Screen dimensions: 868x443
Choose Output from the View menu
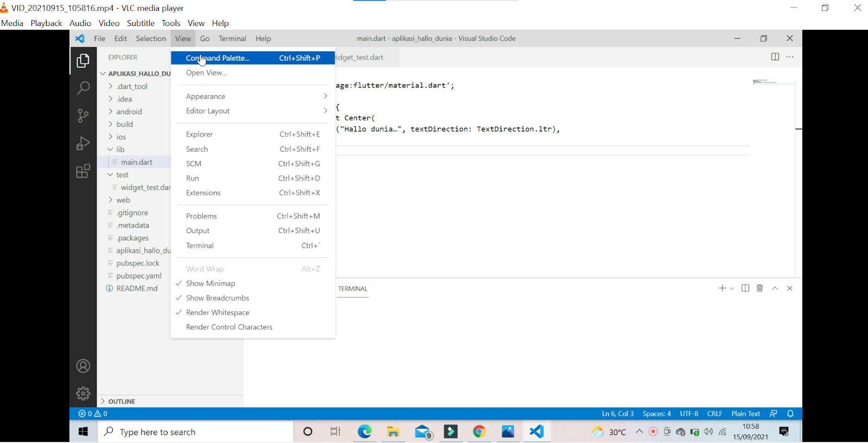(x=253, y=231)
